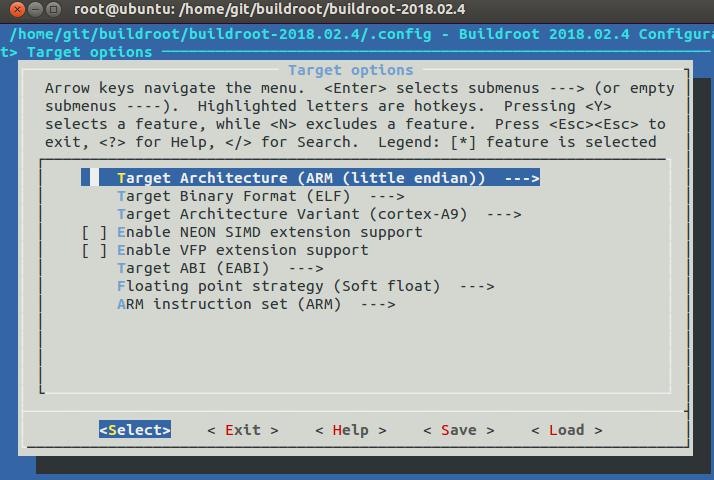
Task: Click the 'Target options' breadcrumb text
Action: 89,52
